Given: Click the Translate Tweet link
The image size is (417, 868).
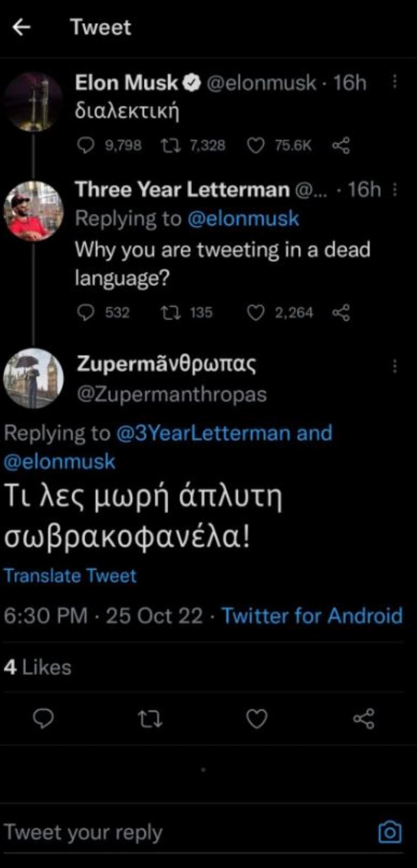Looking at the screenshot, I should coord(69,575).
